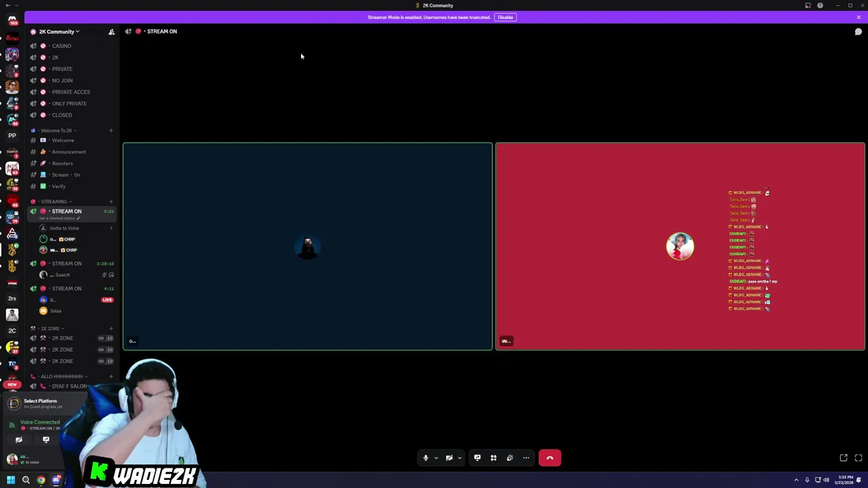Open the PP server in server list

click(x=12, y=136)
